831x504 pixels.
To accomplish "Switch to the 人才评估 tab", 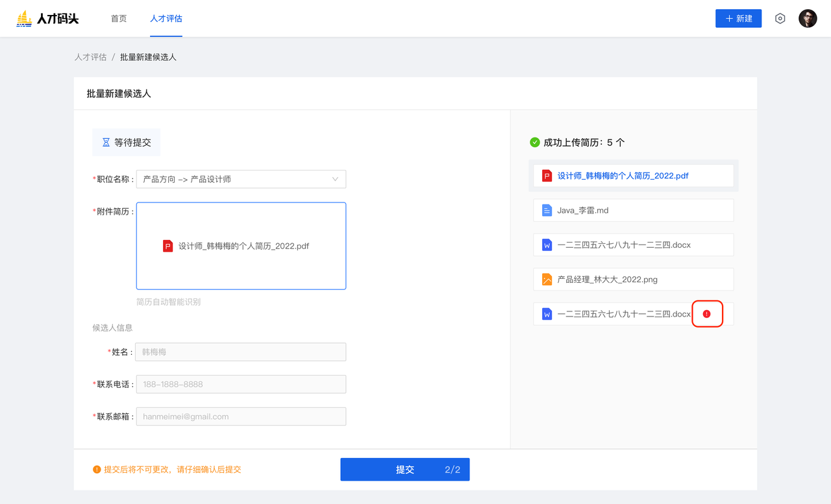I will tap(166, 19).
